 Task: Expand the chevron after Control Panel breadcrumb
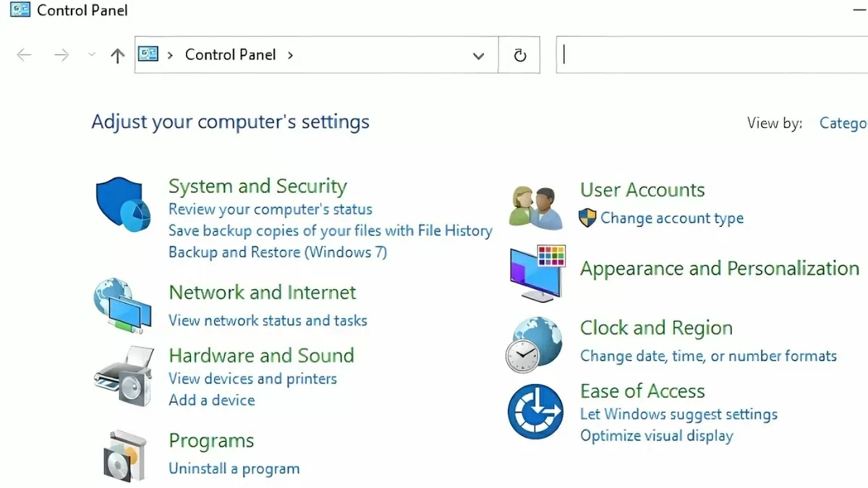(x=291, y=55)
